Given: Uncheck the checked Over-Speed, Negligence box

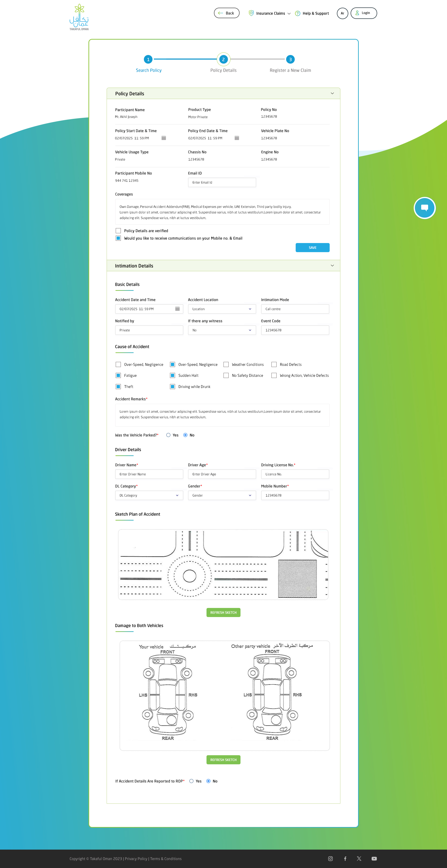Looking at the screenshot, I should tap(172, 365).
